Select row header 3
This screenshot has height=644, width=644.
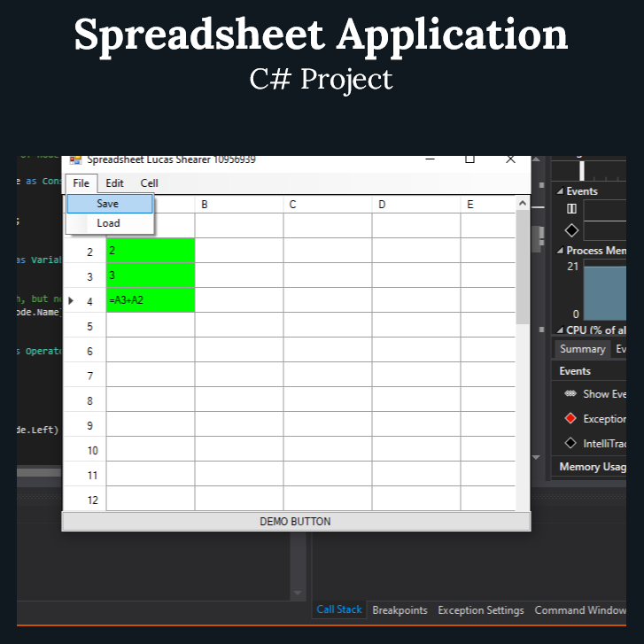point(85,276)
